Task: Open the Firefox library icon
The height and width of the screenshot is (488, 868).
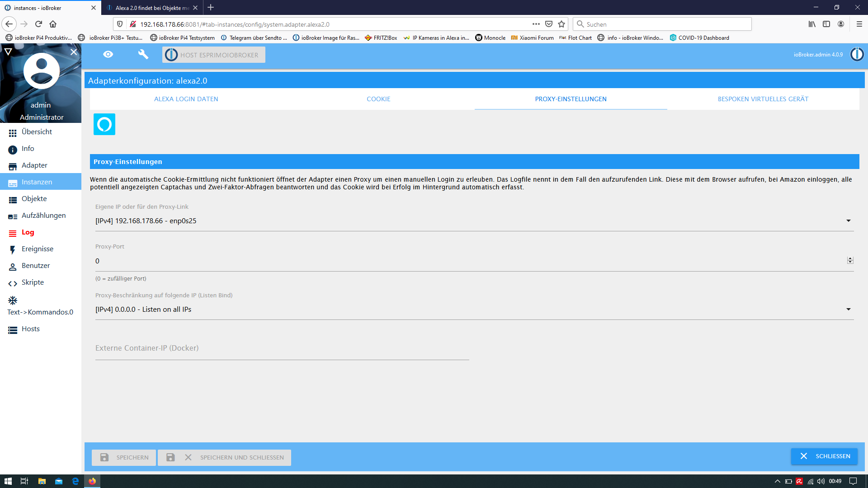Action: tap(812, 24)
